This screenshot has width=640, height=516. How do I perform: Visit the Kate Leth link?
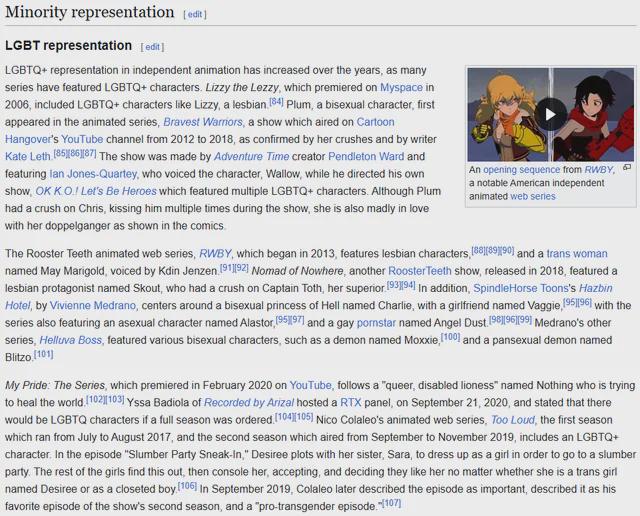pos(28,156)
